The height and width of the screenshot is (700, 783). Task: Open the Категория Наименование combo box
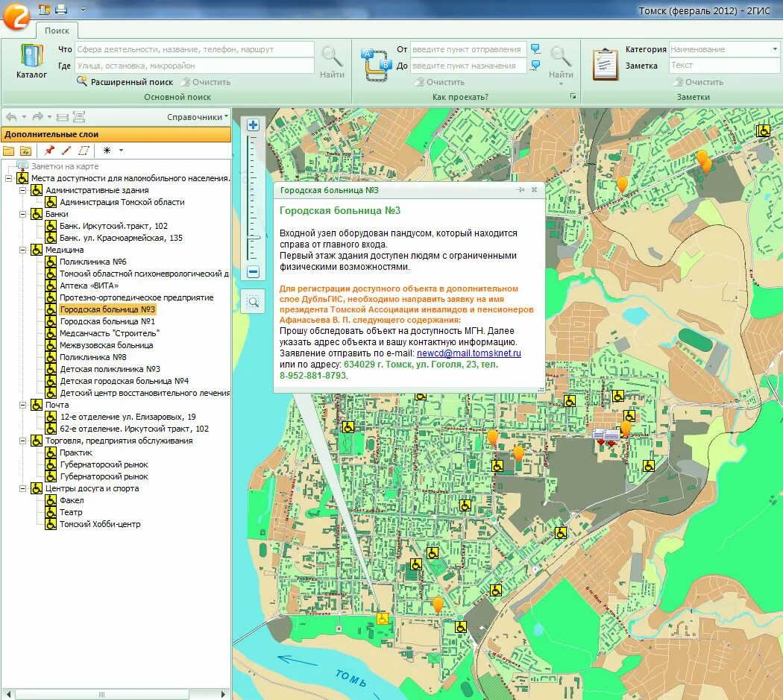click(724, 49)
